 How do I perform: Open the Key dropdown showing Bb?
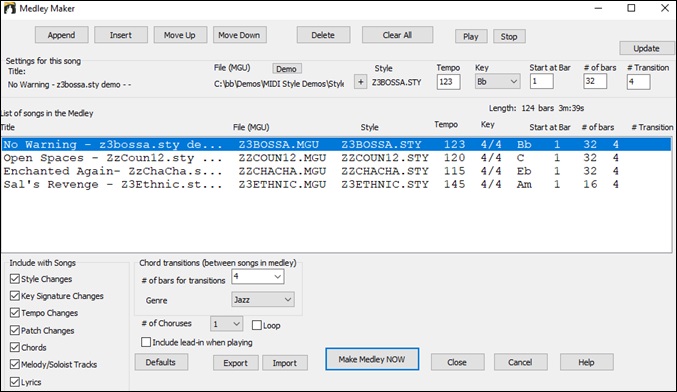click(x=497, y=81)
